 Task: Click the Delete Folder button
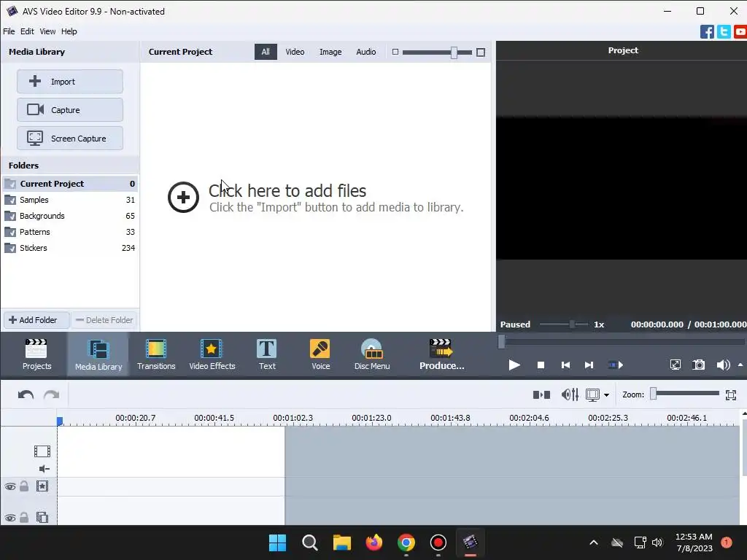pos(104,320)
